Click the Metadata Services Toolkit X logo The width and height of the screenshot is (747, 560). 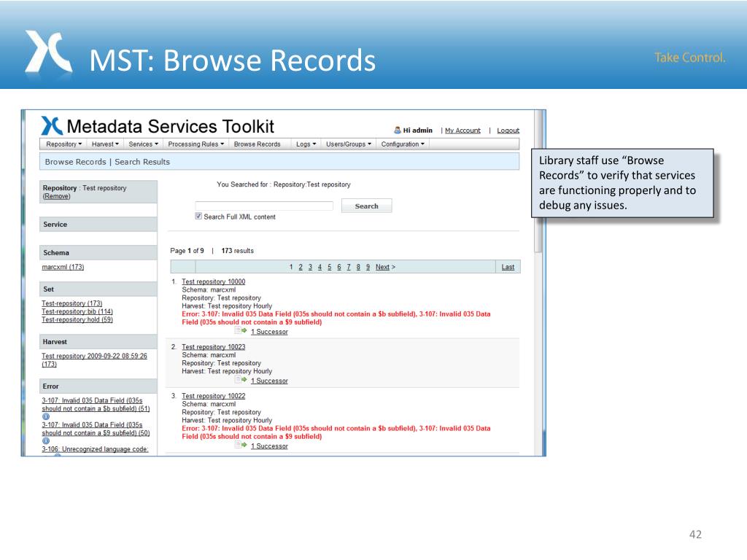[52, 125]
